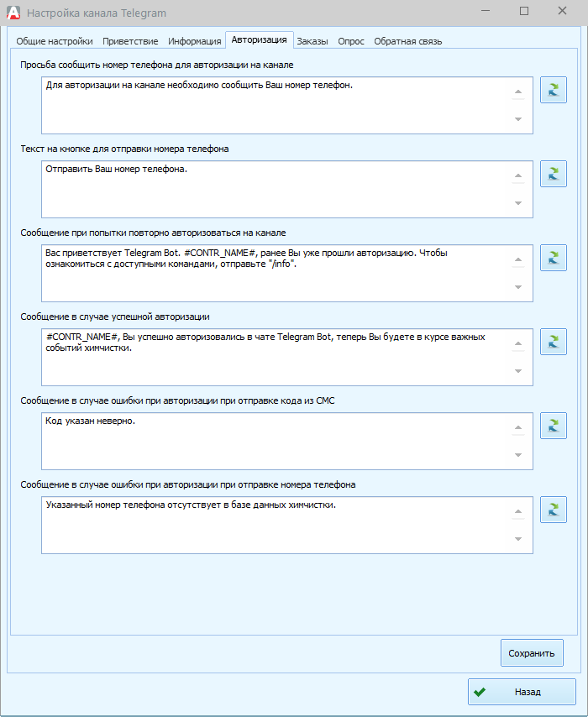Click label about error when sending phone number
588x717 pixels.
[187, 484]
